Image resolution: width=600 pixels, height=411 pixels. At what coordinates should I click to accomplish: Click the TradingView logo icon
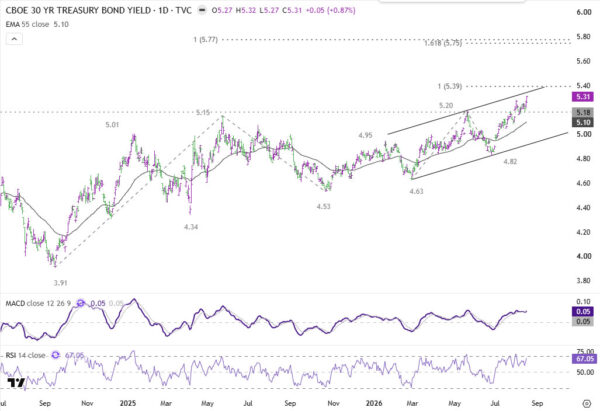16,382
